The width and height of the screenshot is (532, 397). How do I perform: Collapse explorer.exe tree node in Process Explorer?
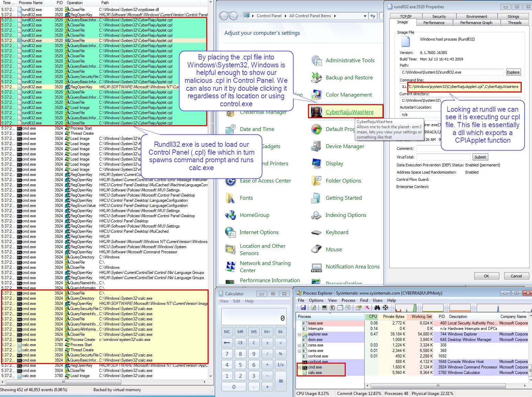pyautogui.click(x=299, y=334)
